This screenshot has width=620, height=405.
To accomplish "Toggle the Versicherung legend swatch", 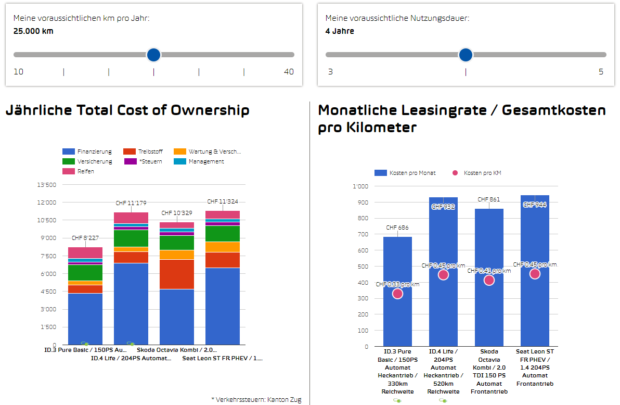I will (x=68, y=161).
